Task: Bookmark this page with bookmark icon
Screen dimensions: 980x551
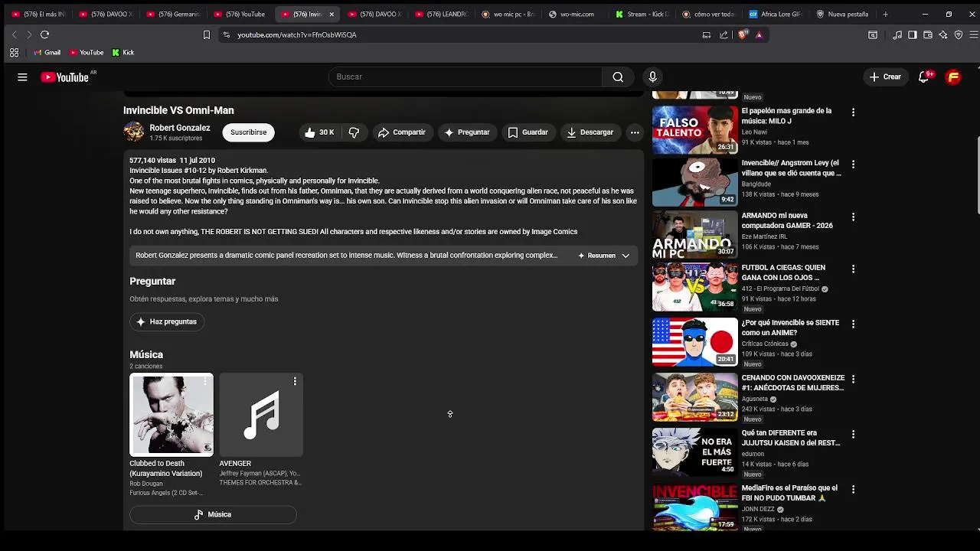Action: (206, 34)
